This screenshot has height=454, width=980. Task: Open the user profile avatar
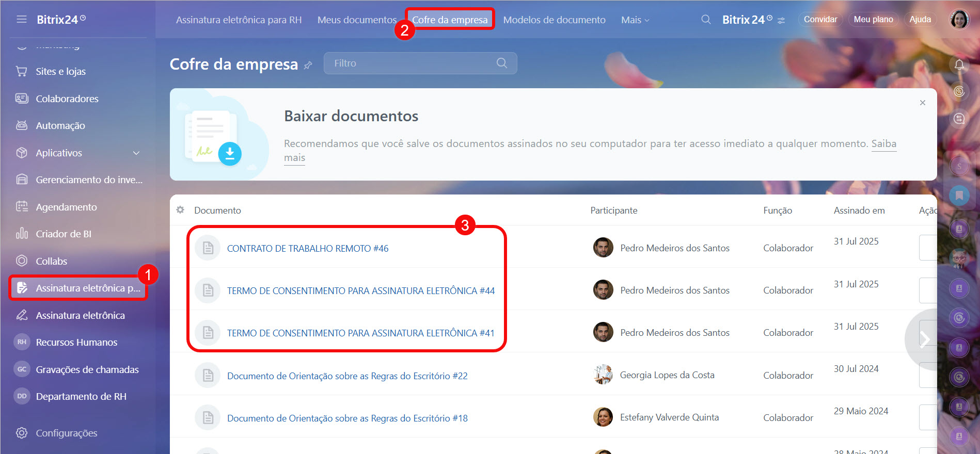pos(959,20)
